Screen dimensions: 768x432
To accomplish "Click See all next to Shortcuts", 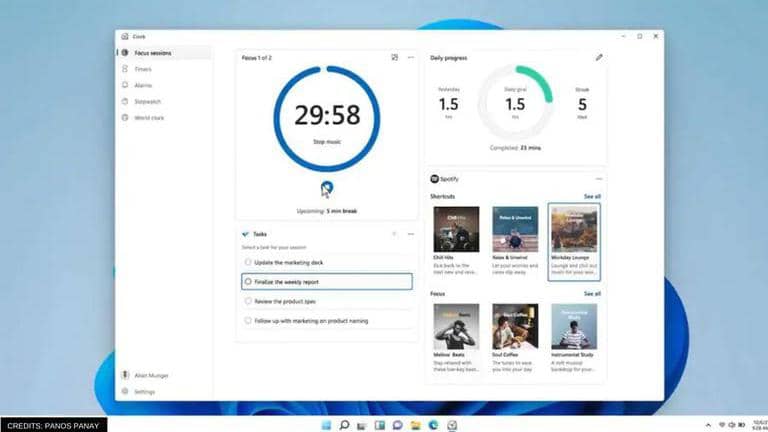I will pos(592,197).
